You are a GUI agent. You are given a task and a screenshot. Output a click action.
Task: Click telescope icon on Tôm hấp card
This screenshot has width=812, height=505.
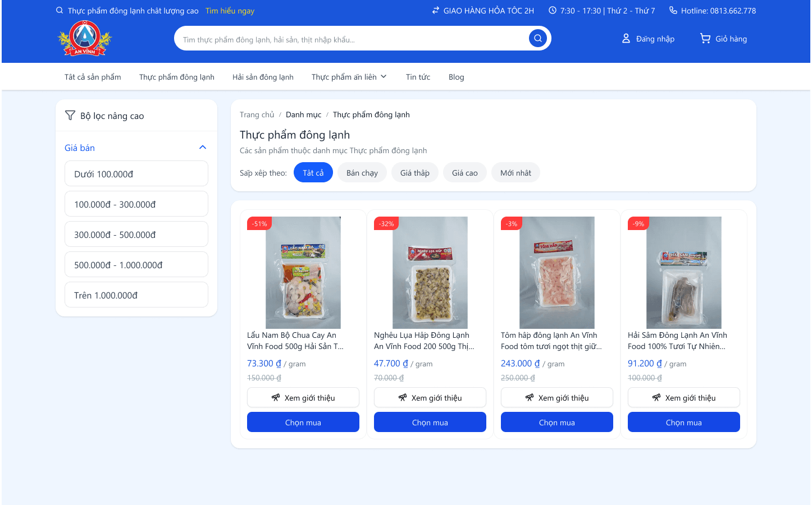[530, 397]
